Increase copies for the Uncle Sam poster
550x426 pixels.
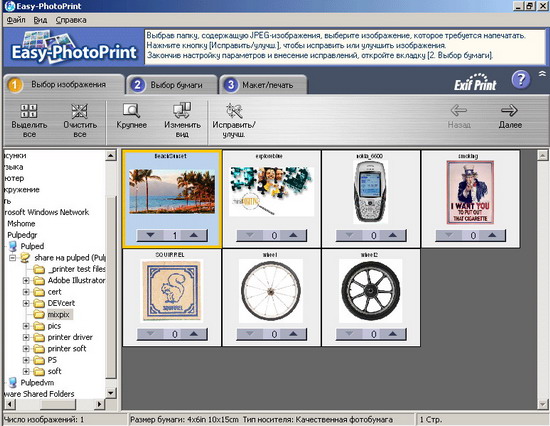[x=492, y=235]
